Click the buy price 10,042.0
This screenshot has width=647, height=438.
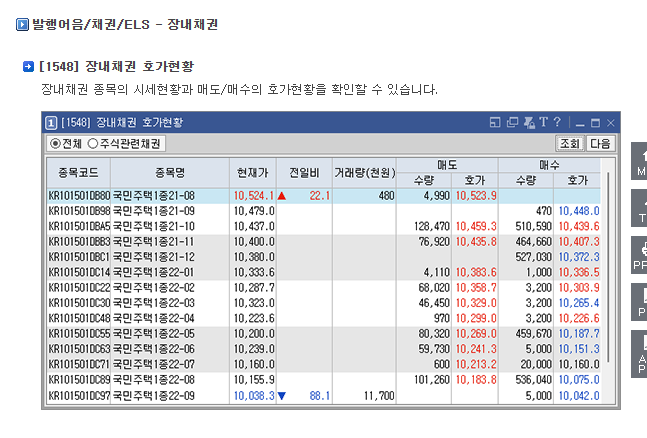(579, 396)
